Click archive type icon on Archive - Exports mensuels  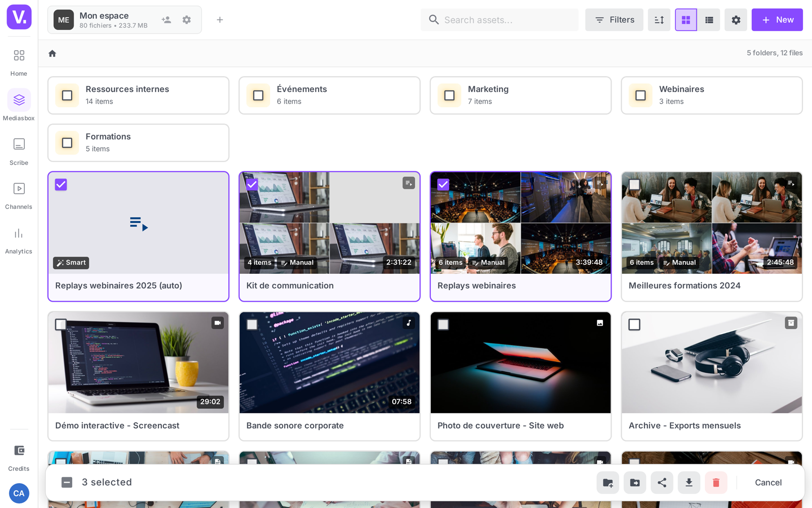(791, 323)
